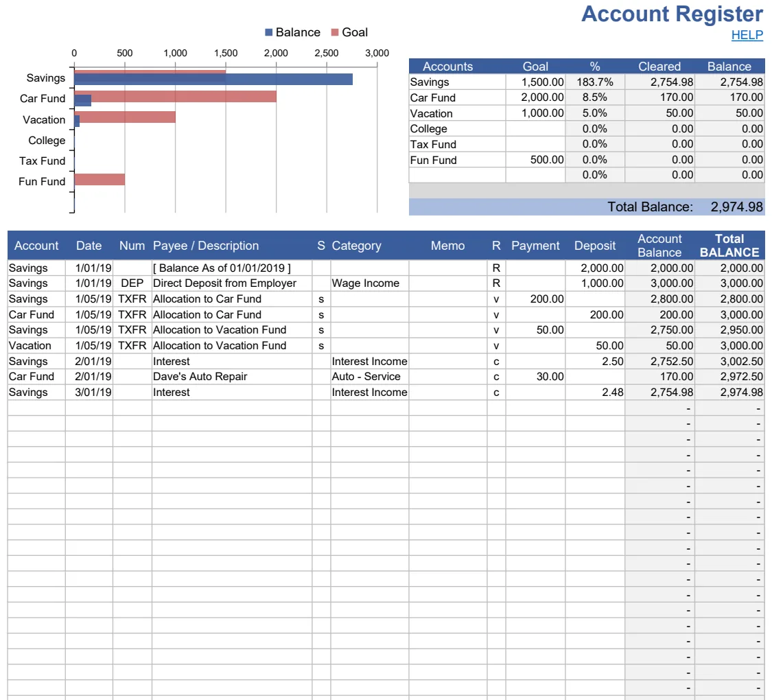
Task: Click the Payee / Description header
Action: [x=206, y=246]
